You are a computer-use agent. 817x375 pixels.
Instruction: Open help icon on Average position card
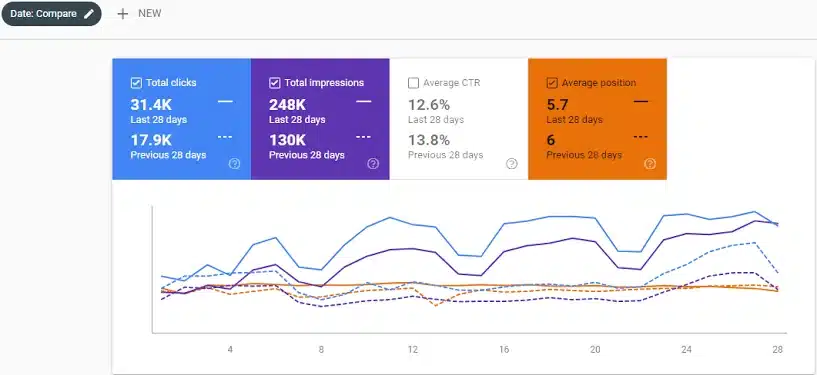(650, 164)
